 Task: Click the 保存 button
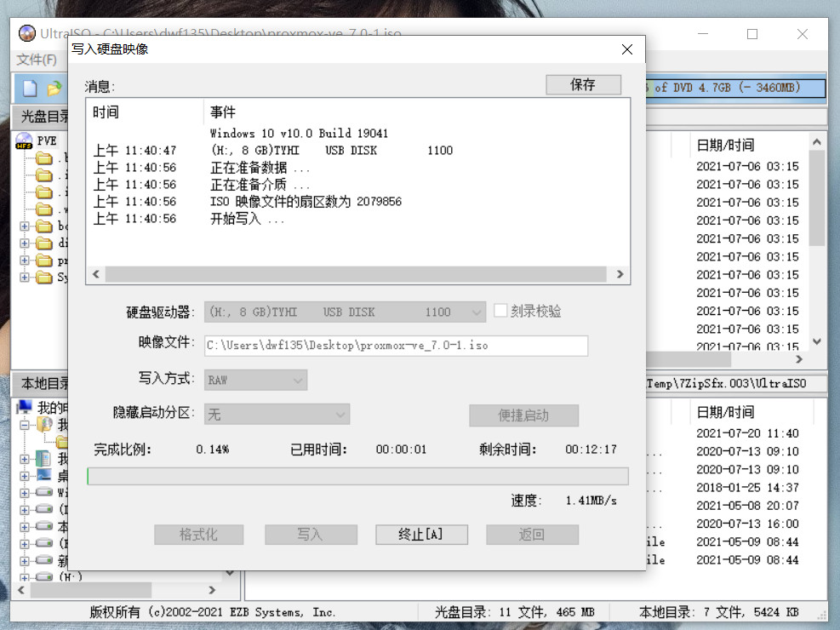click(583, 84)
